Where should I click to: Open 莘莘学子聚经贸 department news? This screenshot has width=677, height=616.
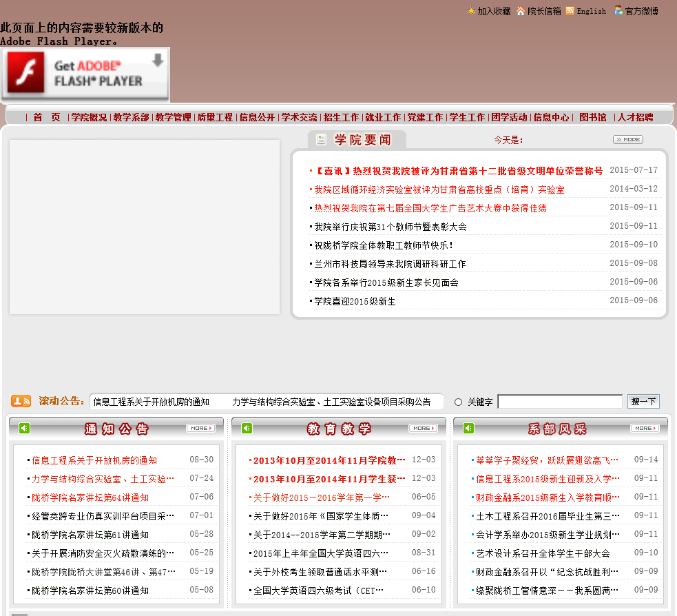click(x=548, y=460)
